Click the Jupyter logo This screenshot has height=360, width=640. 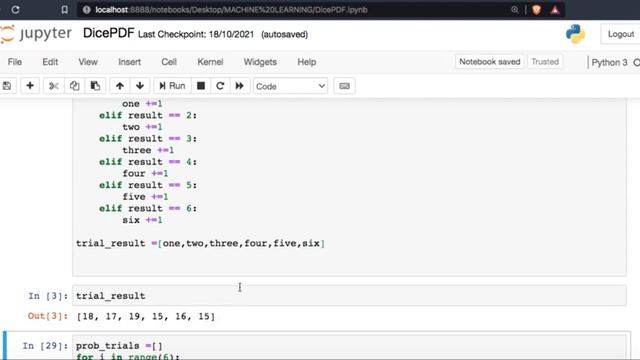point(36,33)
